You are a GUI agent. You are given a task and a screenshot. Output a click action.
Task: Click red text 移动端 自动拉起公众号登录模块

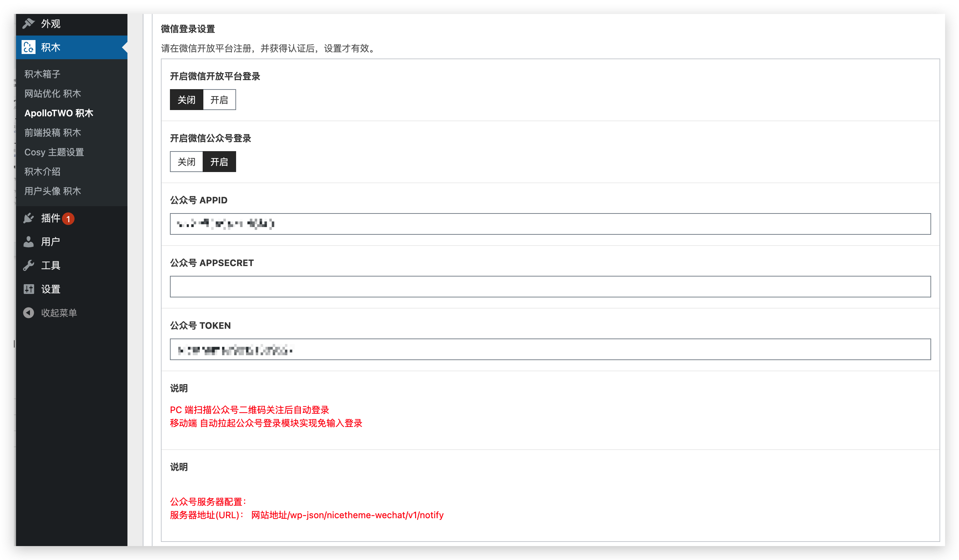(266, 423)
